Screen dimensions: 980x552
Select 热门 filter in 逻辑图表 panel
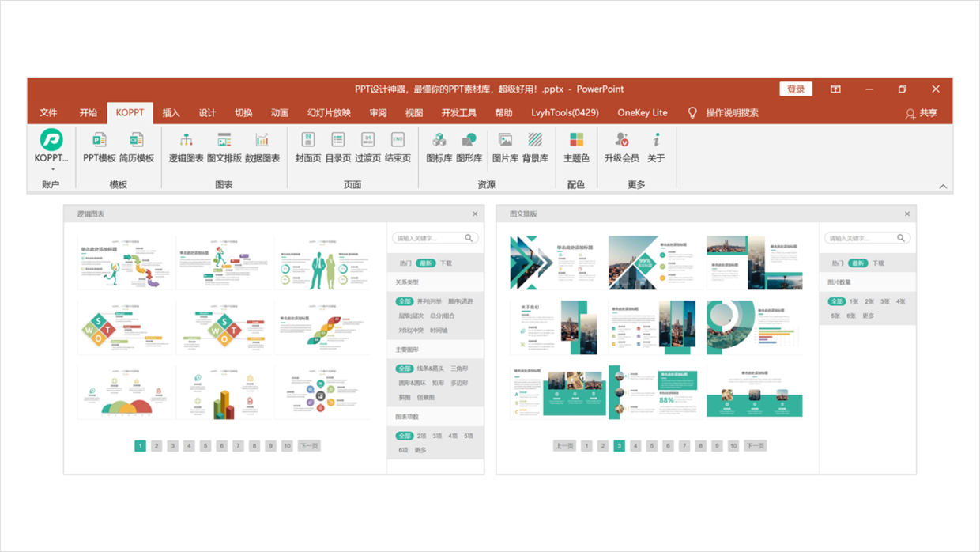(405, 263)
